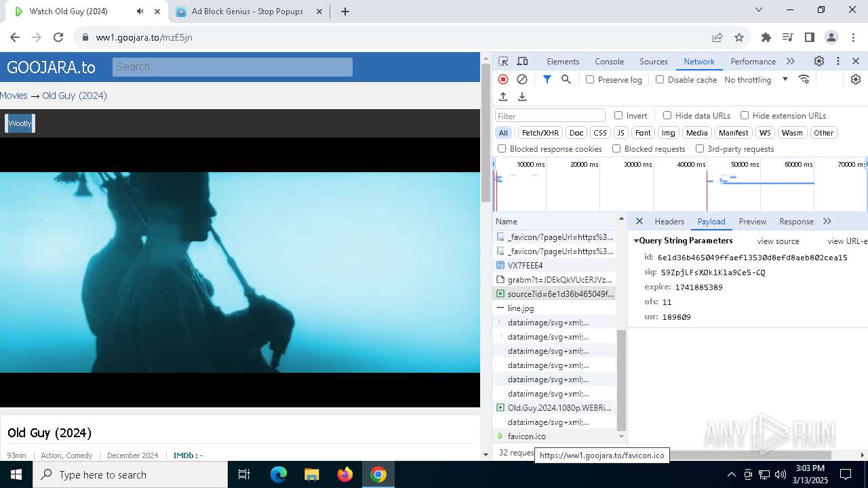The height and width of the screenshot is (488, 868).
Task: Click the export HAR download icon
Action: (522, 97)
